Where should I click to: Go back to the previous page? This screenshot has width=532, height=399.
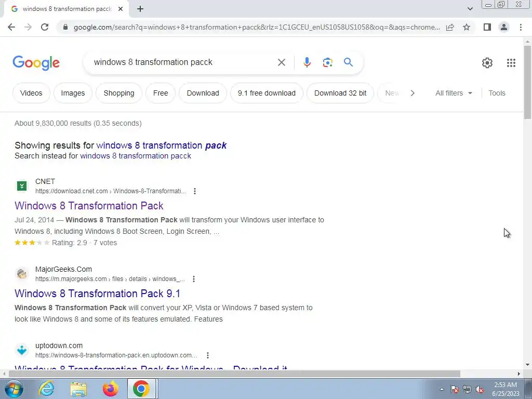click(11, 27)
